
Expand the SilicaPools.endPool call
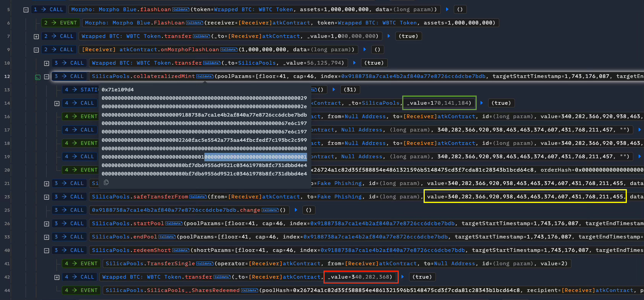tap(47, 237)
